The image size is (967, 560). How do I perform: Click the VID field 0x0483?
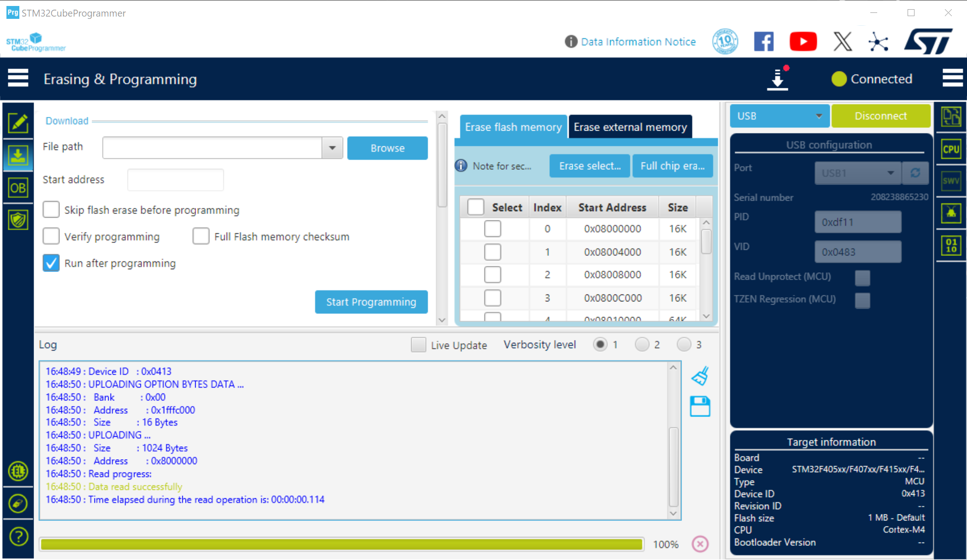click(858, 252)
